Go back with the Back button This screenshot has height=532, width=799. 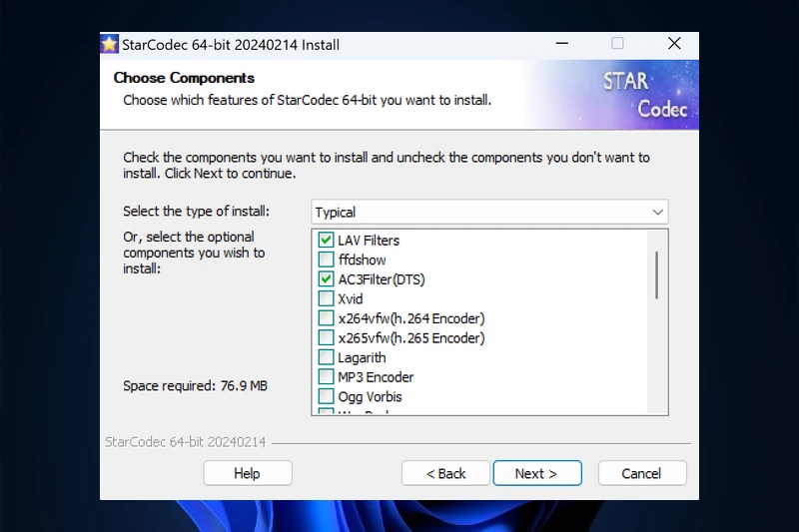point(445,473)
